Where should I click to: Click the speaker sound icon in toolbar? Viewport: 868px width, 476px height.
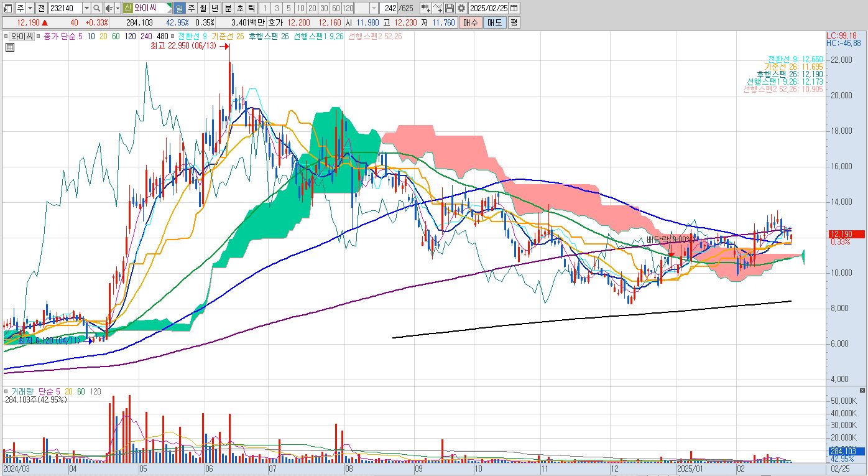[109, 8]
